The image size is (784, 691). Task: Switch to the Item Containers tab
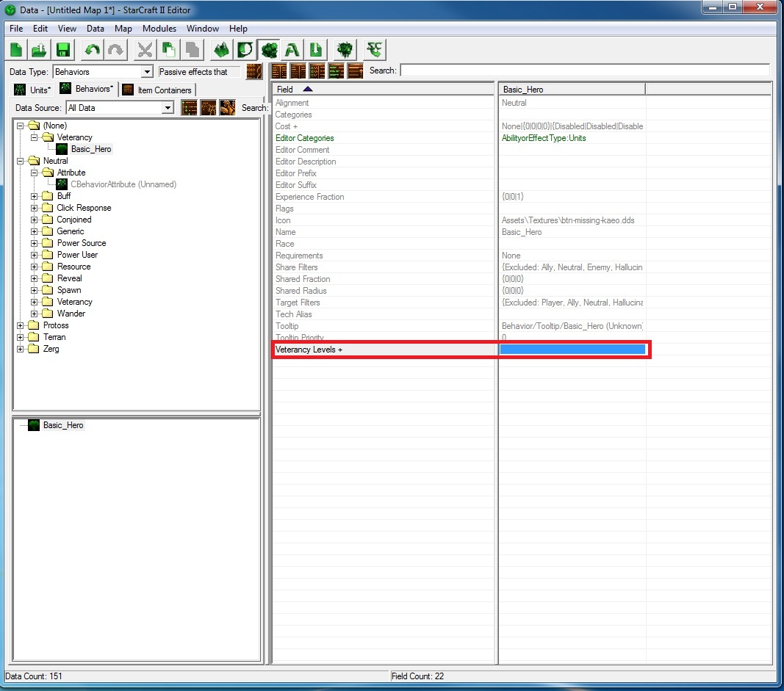(157, 90)
